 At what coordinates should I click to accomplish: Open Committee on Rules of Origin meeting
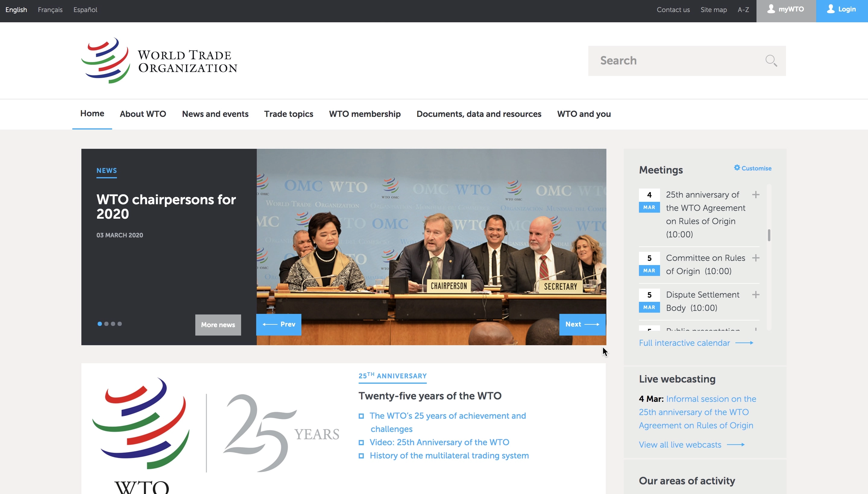point(705,265)
